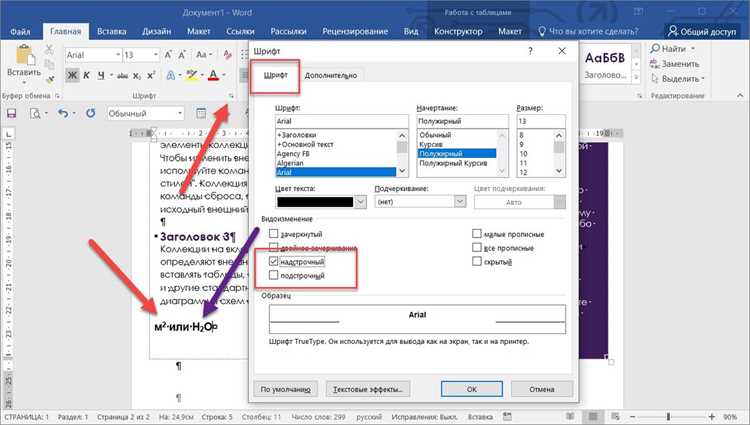Click the save diskette icon

[11, 113]
